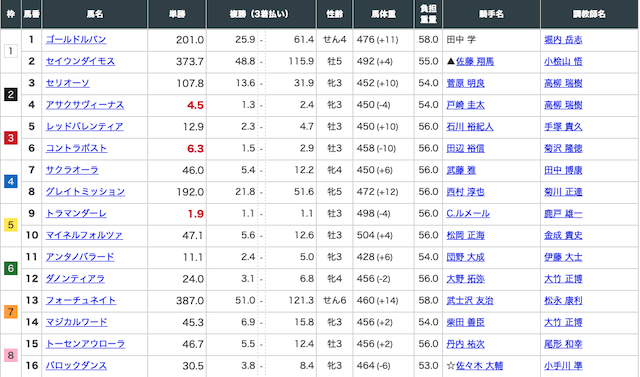Open jockey link 田辺 裕信
640x377 pixels.
pyautogui.click(x=465, y=149)
